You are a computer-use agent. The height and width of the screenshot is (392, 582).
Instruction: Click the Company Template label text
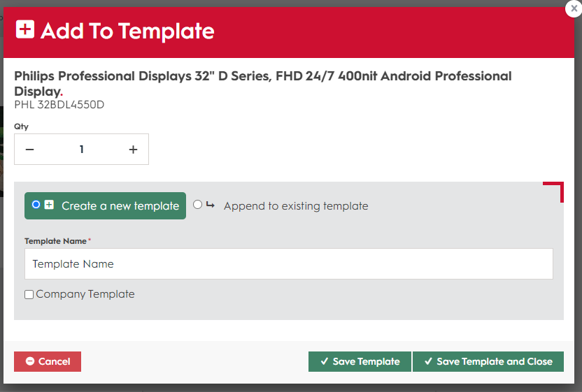85,294
